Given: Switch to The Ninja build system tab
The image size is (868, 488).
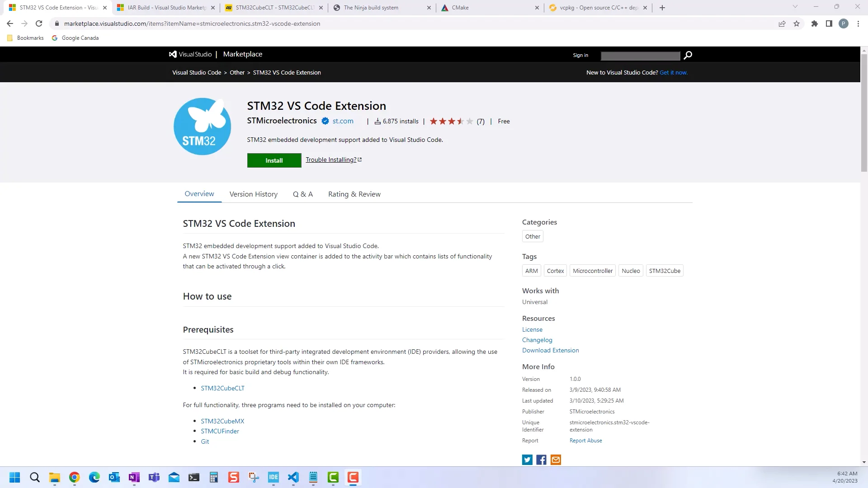Looking at the screenshot, I should pos(382,8).
